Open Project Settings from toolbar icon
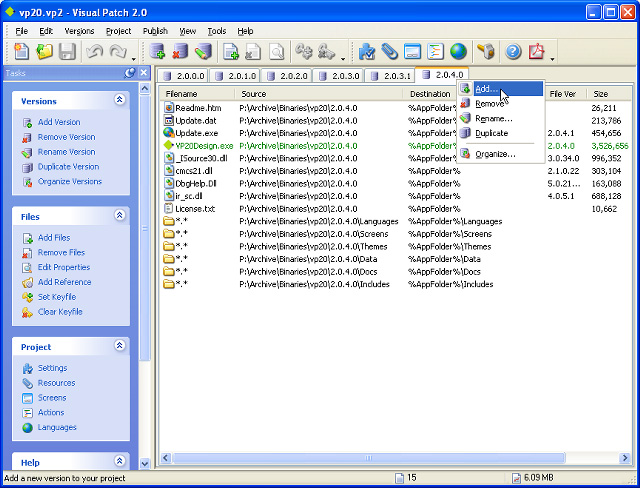Screen dimensions: 640x488 tap(367, 52)
